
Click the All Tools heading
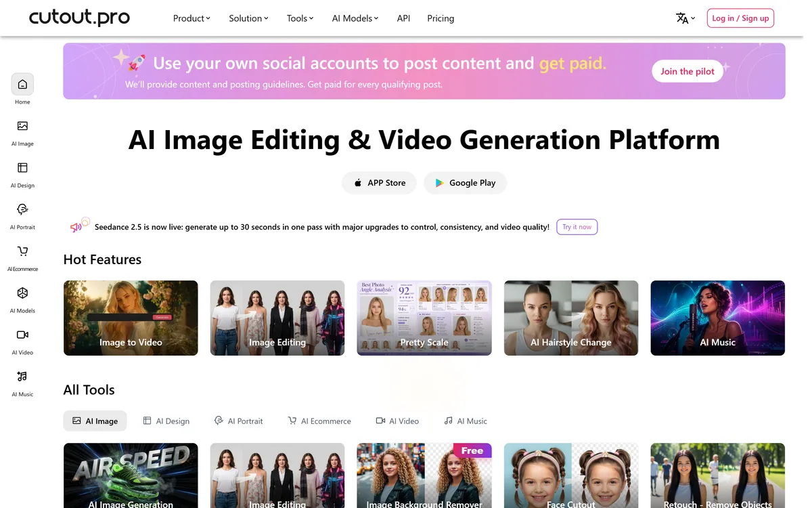[x=89, y=389]
